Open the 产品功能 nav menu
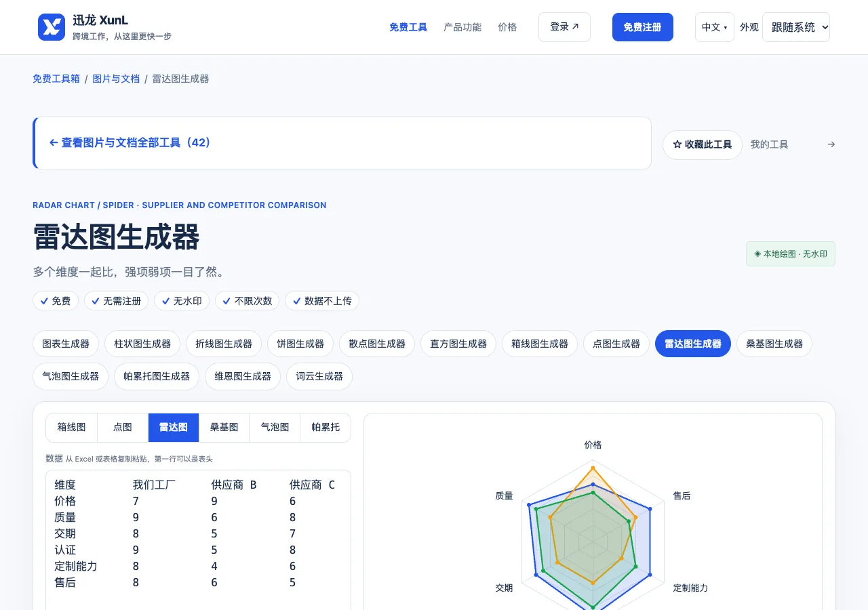Image resolution: width=868 pixels, height=610 pixels. (x=462, y=27)
